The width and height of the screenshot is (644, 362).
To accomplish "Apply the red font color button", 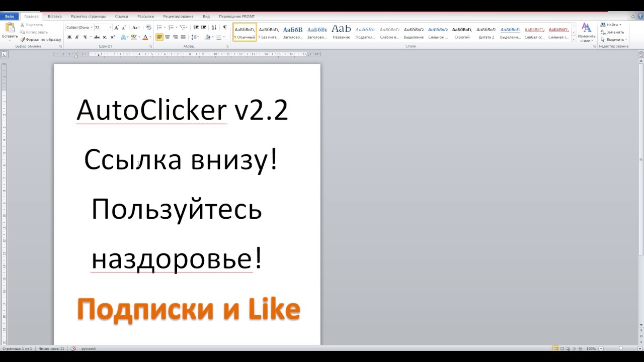I will pyautogui.click(x=145, y=37).
